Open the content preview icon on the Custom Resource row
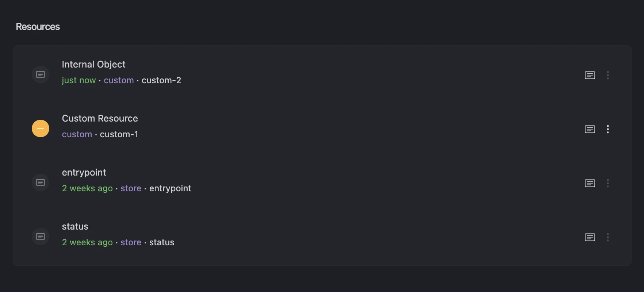644x292 pixels. click(590, 129)
